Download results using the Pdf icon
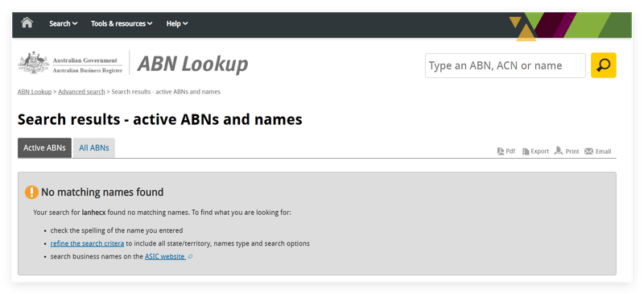The height and width of the screenshot is (294, 644). click(x=506, y=151)
